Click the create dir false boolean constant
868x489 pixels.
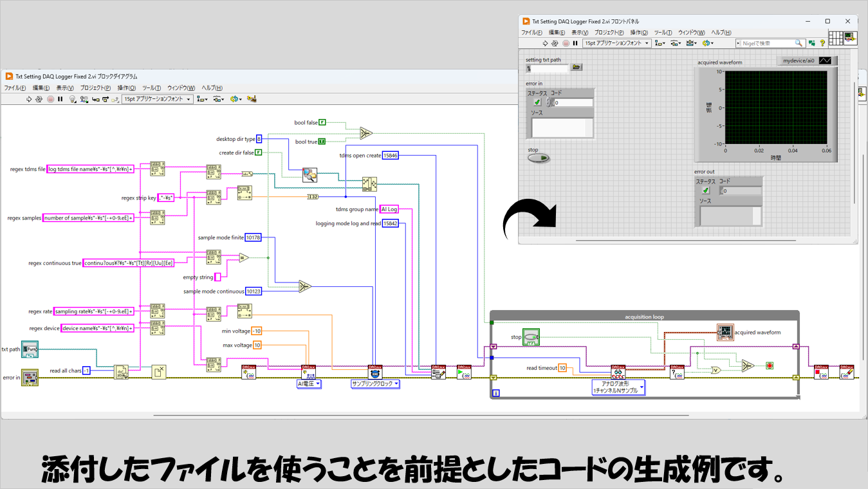[x=259, y=152]
